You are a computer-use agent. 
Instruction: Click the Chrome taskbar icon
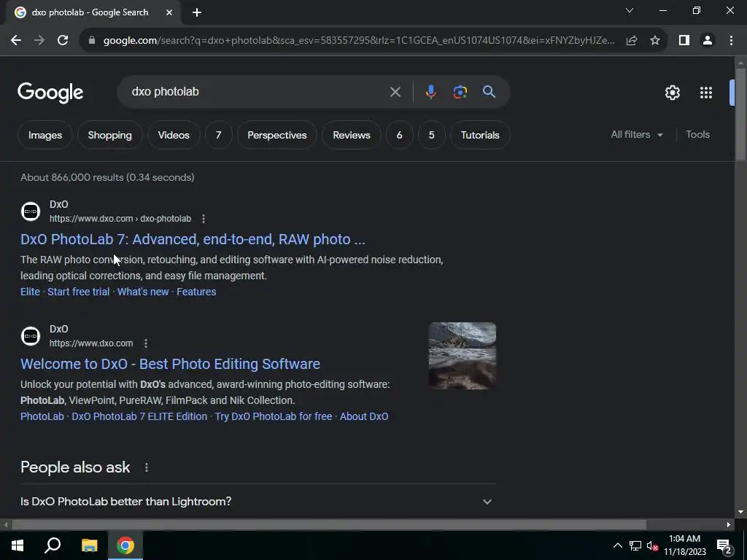(x=125, y=545)
